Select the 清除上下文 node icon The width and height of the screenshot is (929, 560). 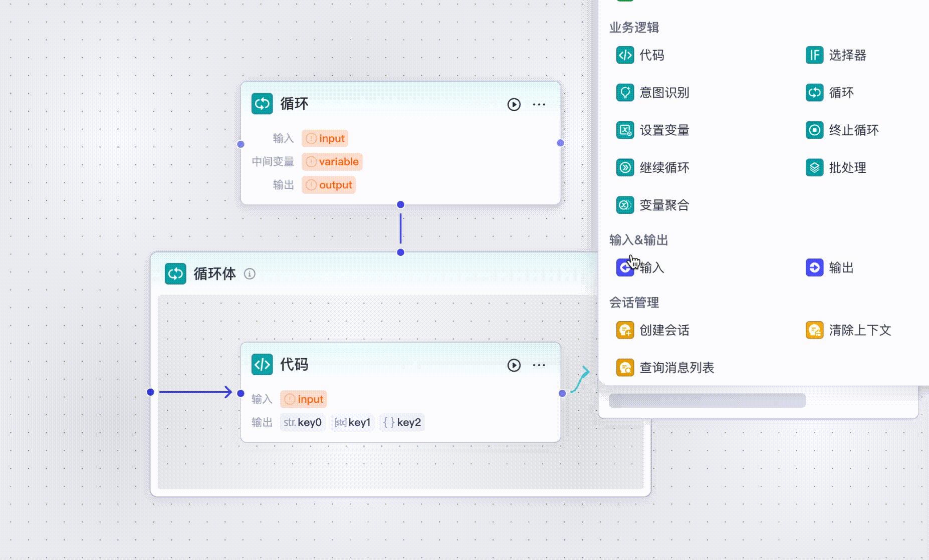click(813, 330)
